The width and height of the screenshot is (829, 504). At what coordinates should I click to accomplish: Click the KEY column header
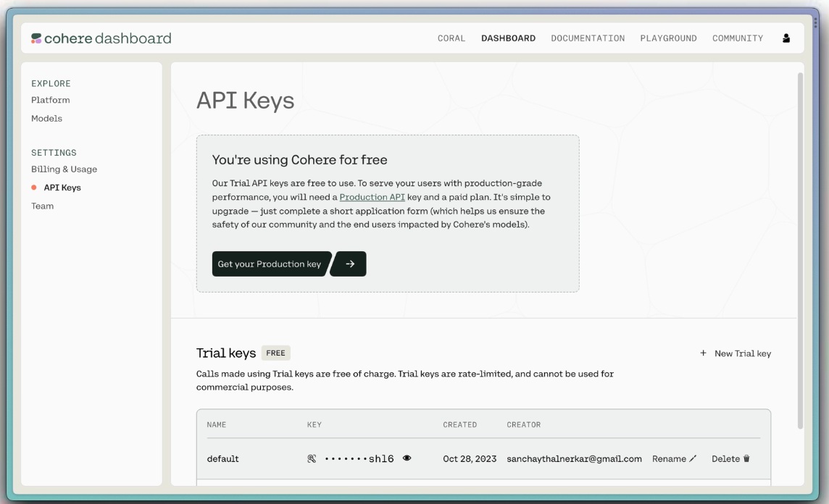point(314,425)
